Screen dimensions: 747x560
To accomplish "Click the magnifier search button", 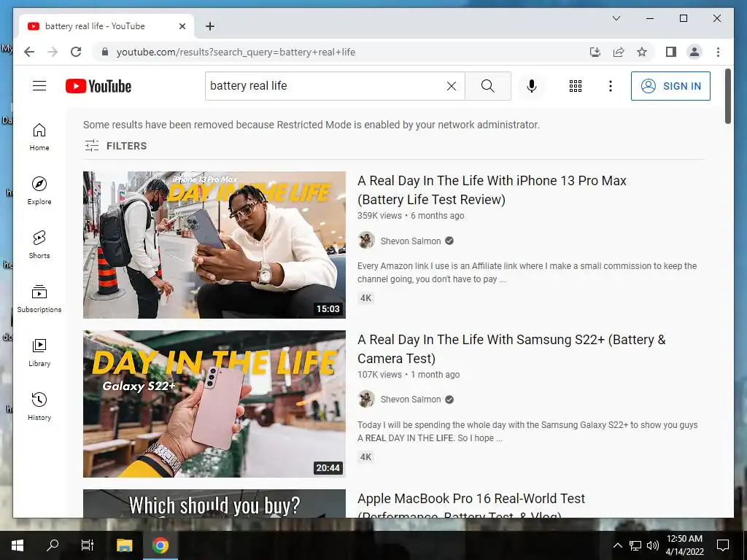I will (x=488, y=86).
